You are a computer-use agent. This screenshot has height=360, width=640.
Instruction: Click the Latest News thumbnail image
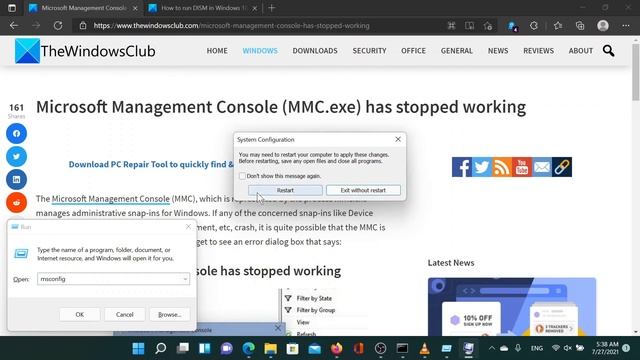click(512, 307)
